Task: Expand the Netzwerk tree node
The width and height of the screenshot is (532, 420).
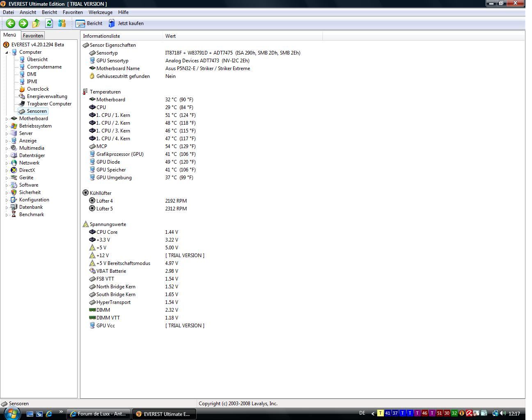Action: 7,163
